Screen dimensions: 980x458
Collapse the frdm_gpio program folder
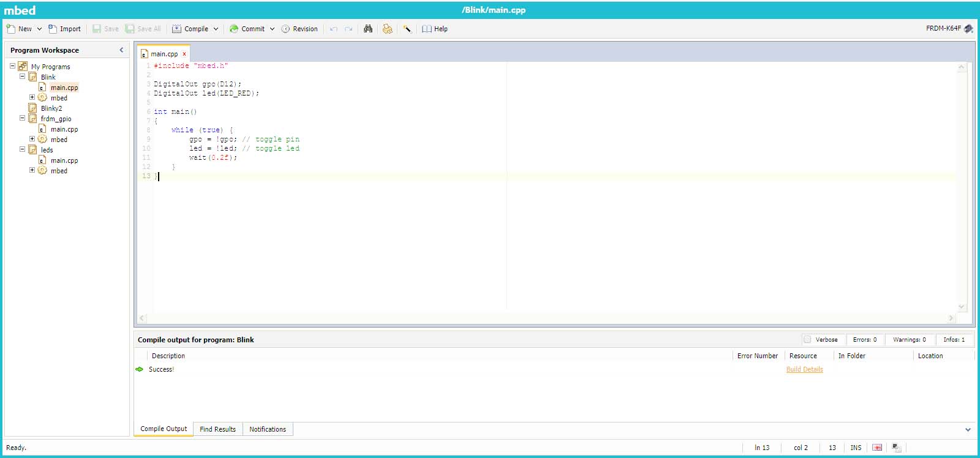click(x=22, y=118)
